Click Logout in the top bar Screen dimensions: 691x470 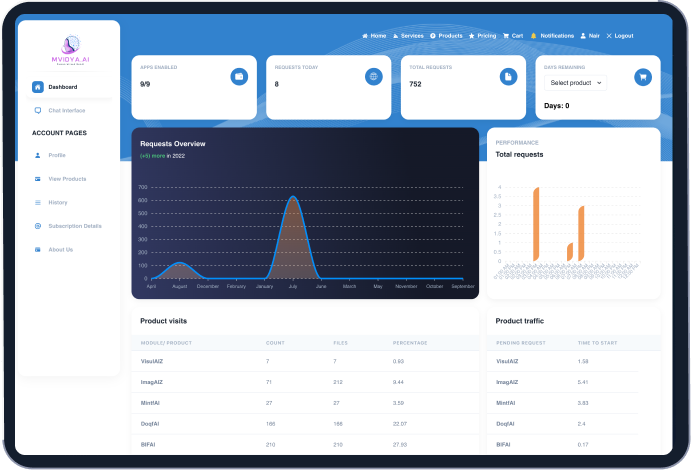(x=620, y=36)
